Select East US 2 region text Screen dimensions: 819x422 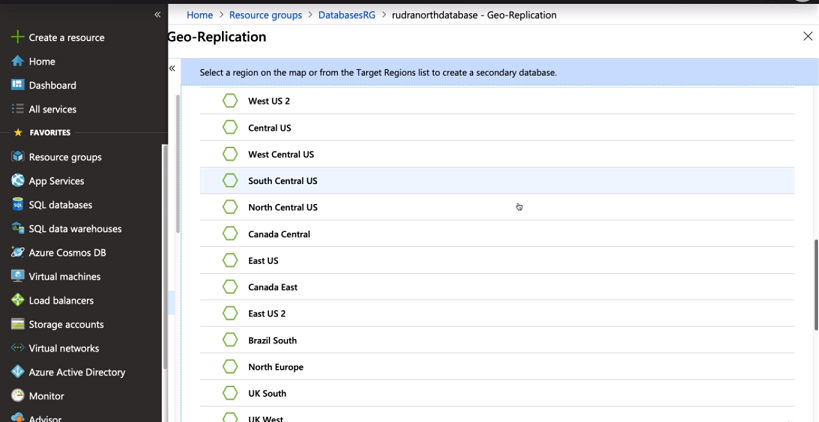click(267, 314)
